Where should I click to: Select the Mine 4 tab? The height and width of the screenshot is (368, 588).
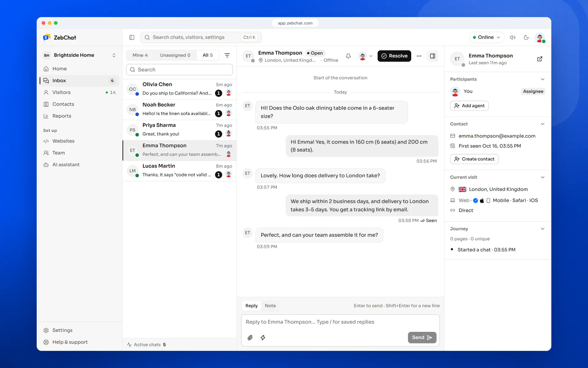140,55
